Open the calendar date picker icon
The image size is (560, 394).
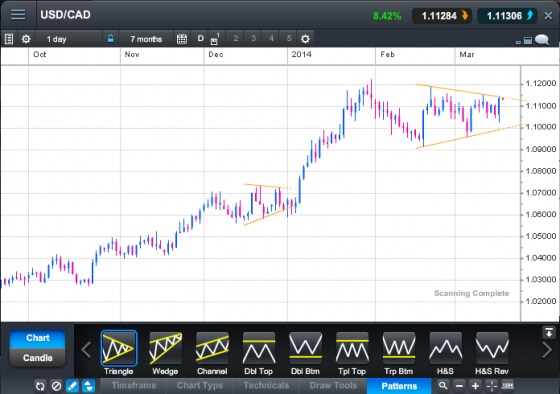(x=182, y=39)
